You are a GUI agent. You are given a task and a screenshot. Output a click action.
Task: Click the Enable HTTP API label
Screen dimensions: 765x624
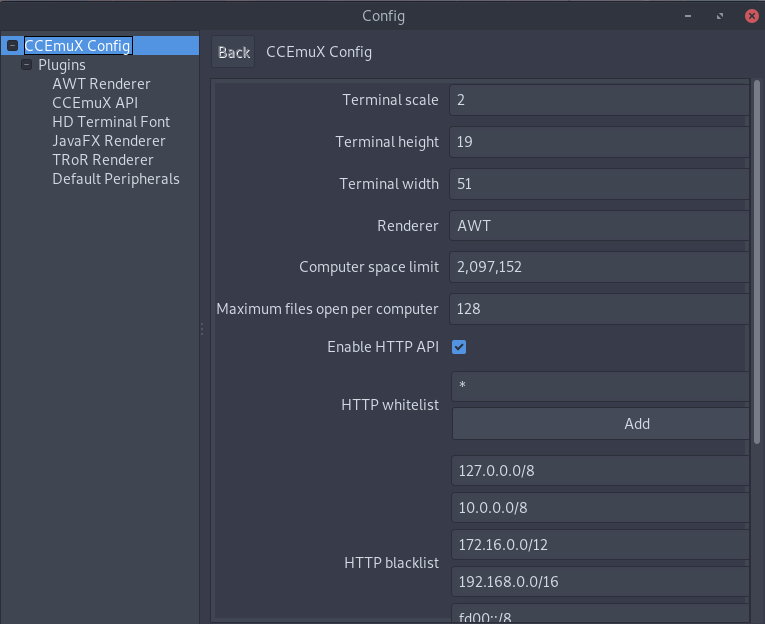[383, 347]
